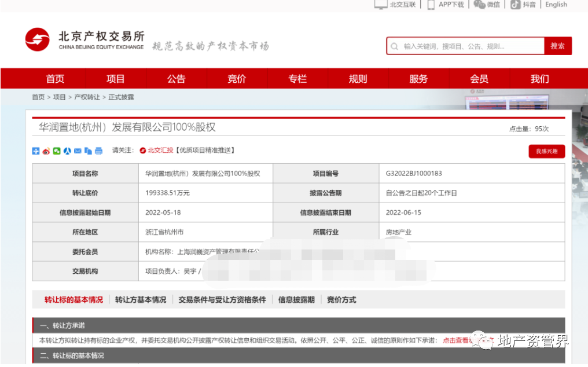The image size is (588, 367).
Task: Open the 北交汇投 link
Action: pyautogui.click(x=160, y=151)
